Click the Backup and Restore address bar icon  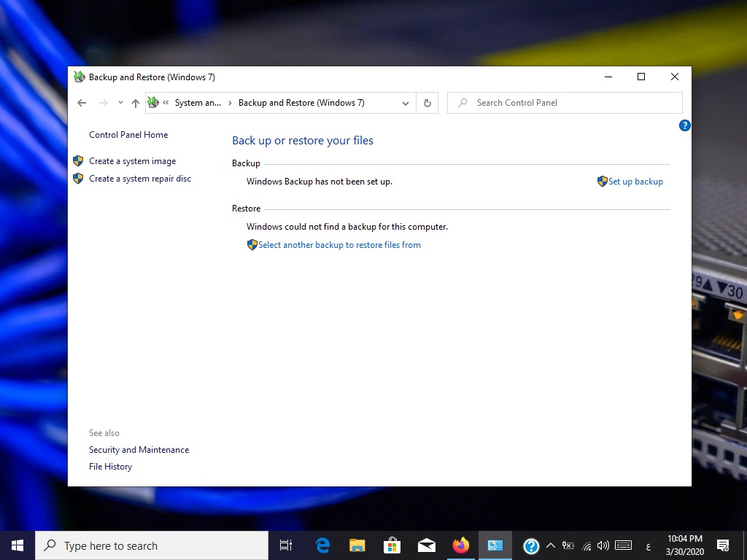tap(153, 102)
